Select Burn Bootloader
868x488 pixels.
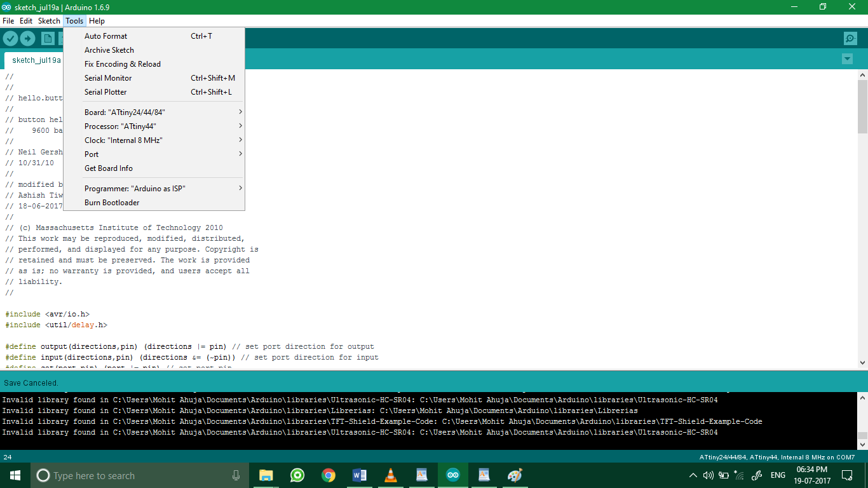tap(154, 203)
